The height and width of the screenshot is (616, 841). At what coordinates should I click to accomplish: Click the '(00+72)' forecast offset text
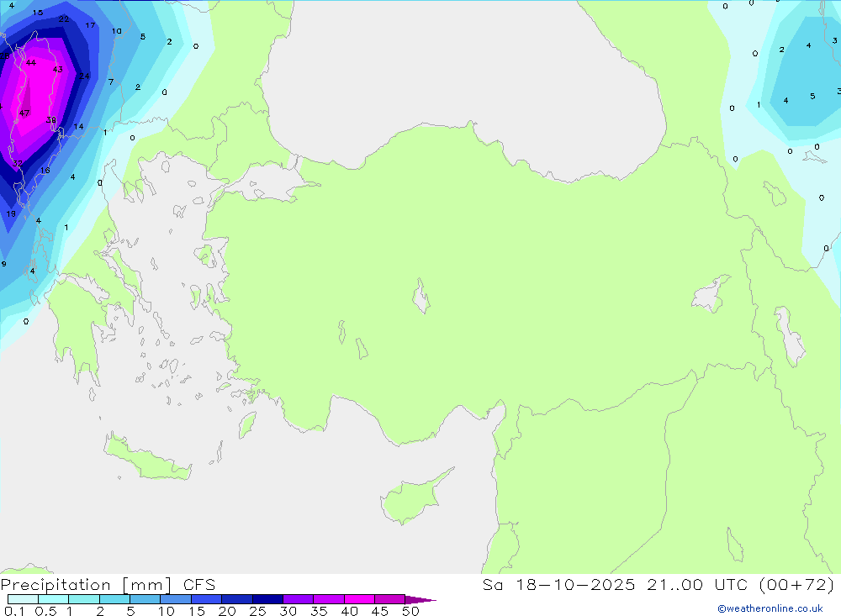coord(797,585)
